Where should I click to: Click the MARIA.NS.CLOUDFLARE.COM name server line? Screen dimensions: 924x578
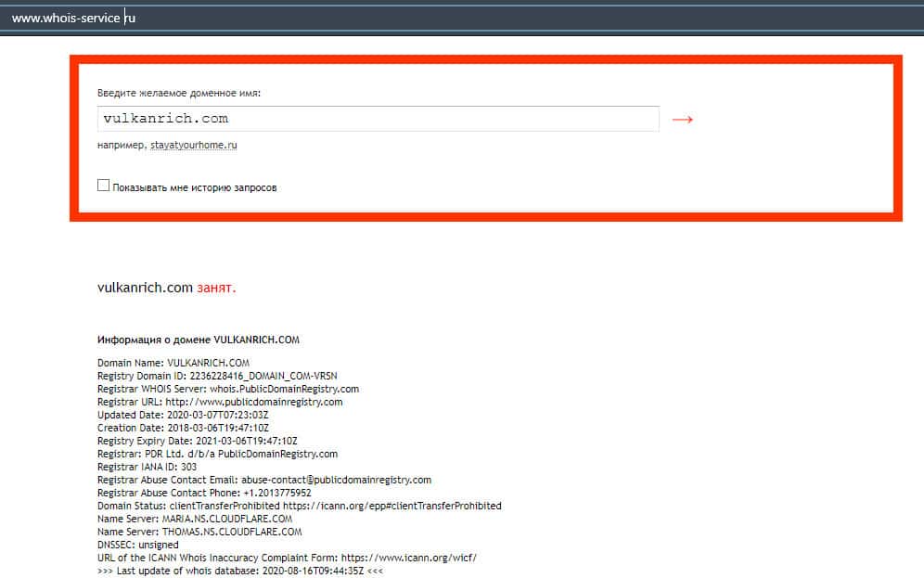tap(195, 519)
